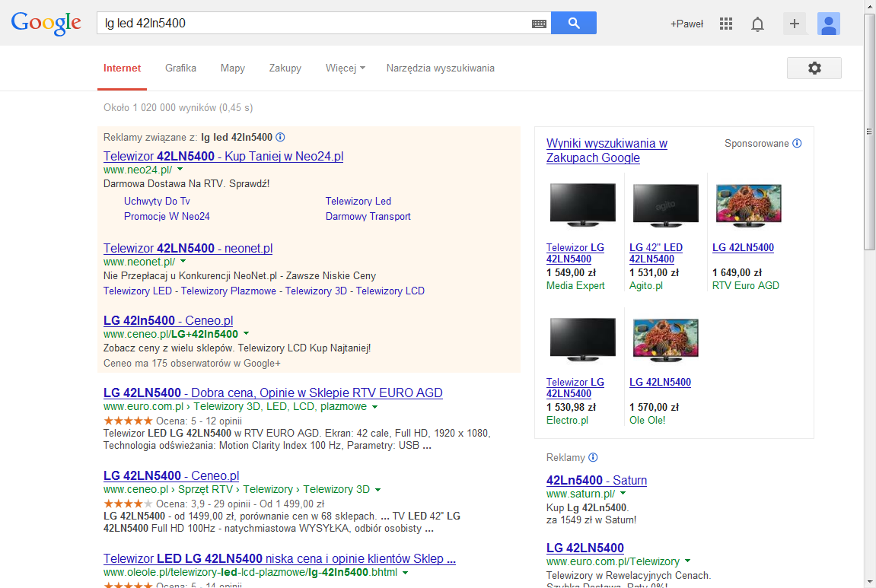Open the Telewizory Led sitelink
The height and width of the screenshot is (588, 876).
[358, 201]
